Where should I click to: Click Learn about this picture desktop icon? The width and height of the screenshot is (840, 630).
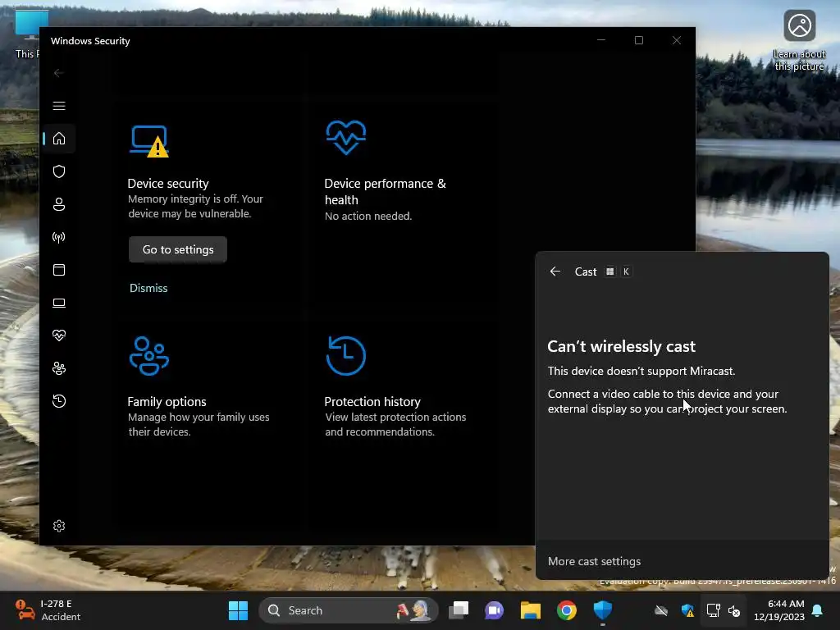point(799,40)
